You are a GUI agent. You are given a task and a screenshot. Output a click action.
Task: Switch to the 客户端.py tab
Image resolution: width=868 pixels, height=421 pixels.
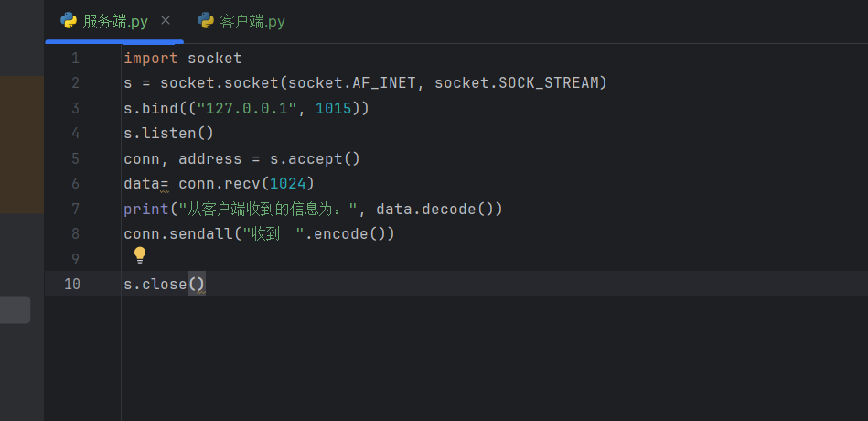tap(241, 21)
